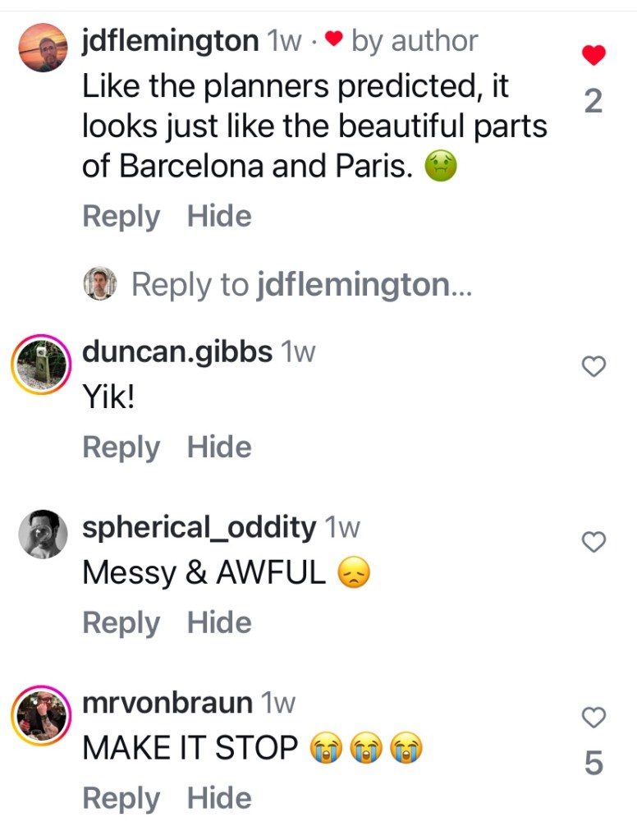Hide jdflemington's comment
The width and height of the screenshot is (637, 840).
[x=219, y=217]
